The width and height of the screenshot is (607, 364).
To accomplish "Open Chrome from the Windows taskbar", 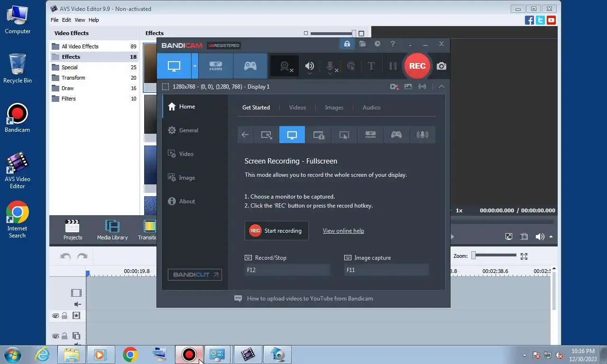I will 130,355.
